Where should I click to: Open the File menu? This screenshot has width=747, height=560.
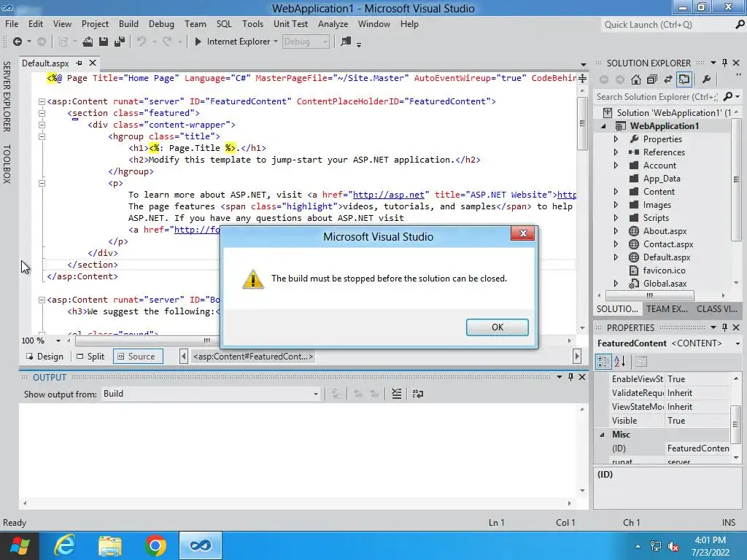(12, 24)
